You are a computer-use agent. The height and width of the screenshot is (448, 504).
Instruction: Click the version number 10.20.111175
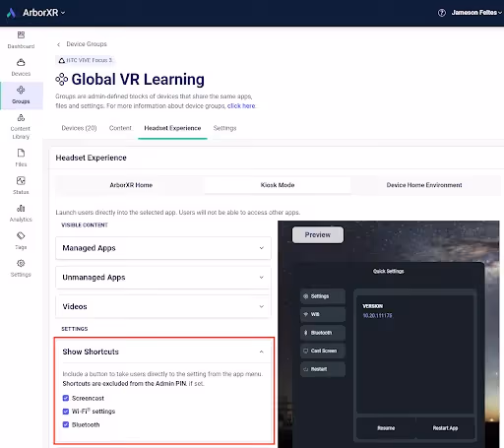(x=377, y=316)
